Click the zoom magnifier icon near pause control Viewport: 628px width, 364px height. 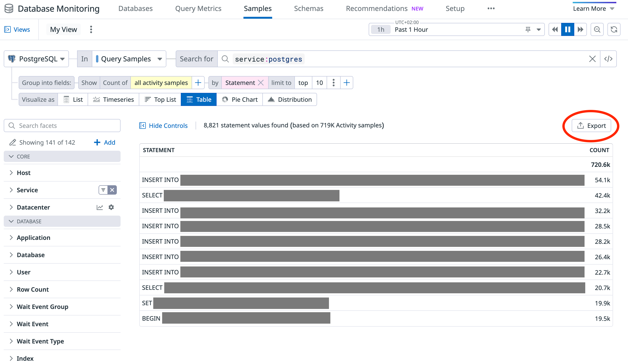597,29
